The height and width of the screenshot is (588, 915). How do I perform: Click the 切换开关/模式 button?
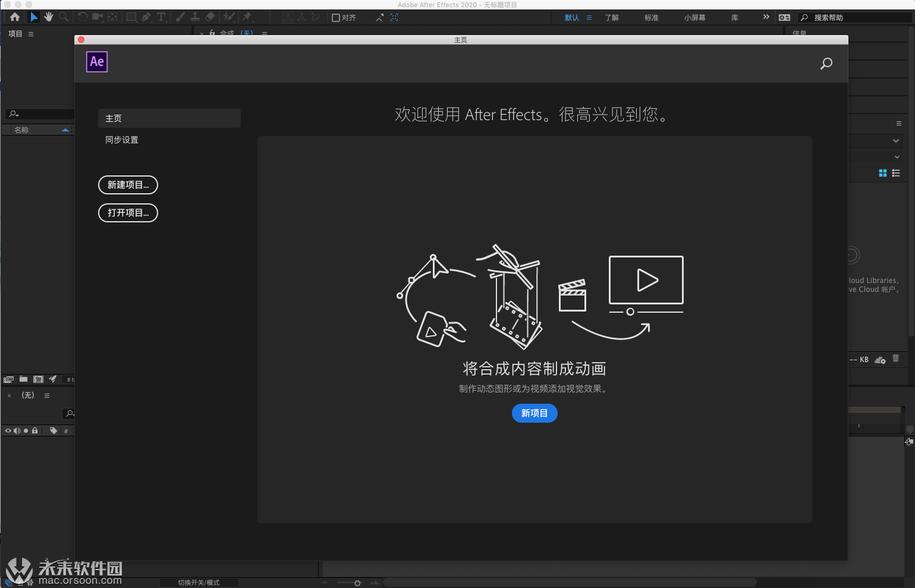(x=199, y=583)
